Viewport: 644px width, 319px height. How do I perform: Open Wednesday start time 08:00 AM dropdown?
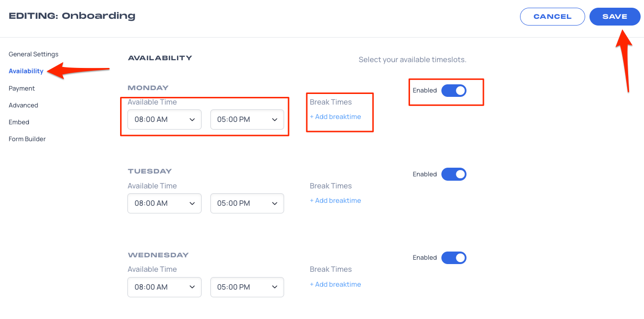164,287
